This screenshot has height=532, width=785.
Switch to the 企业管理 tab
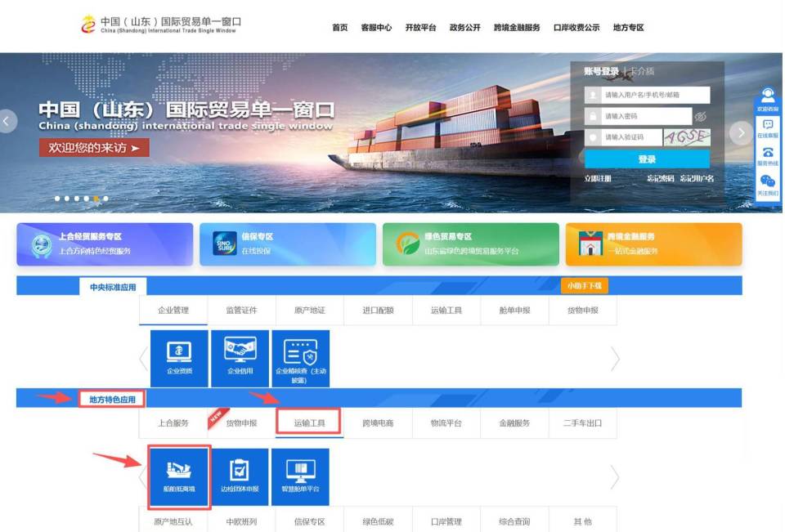[173, 311]
